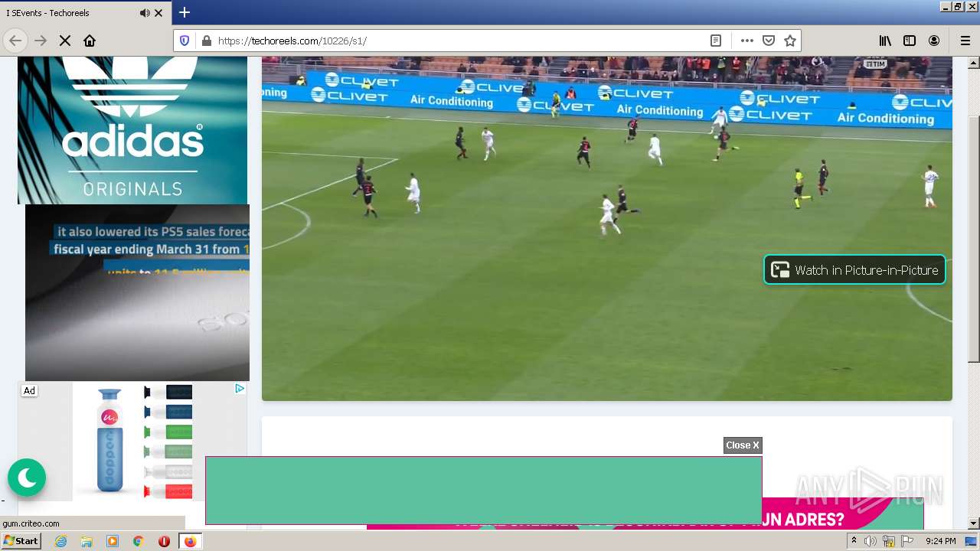980x551 pixels.
Task: Open the Windows Start menu
Action: tap(21, 541)
